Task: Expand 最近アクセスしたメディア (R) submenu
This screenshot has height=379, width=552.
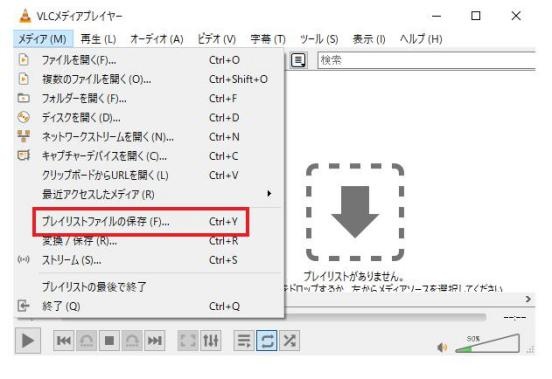Action: (149, 194)
